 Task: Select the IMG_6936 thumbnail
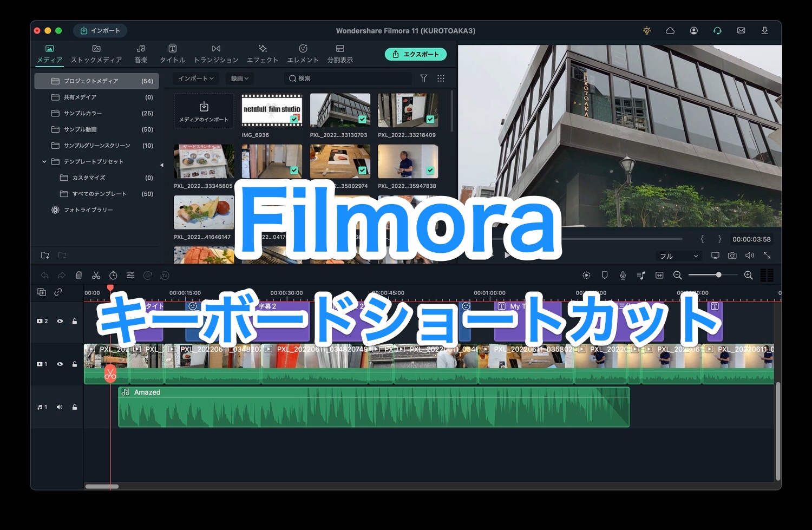click(272, 110)
